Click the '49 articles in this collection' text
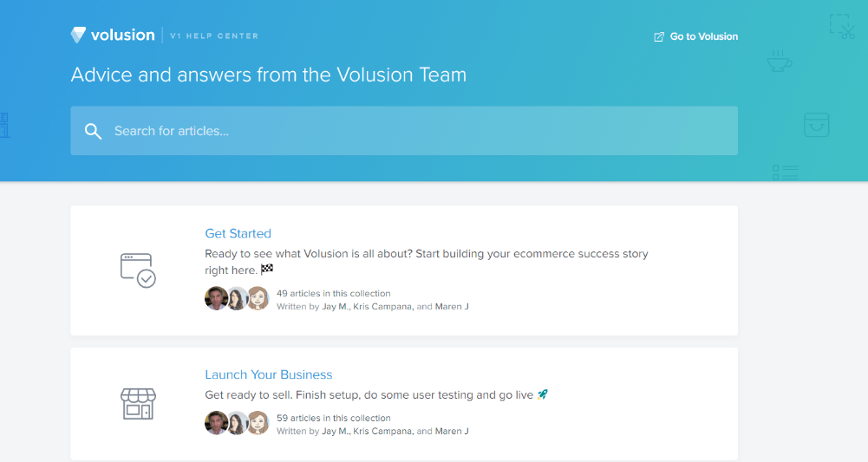Screen dimensions: 868x462 pos(333,293)
